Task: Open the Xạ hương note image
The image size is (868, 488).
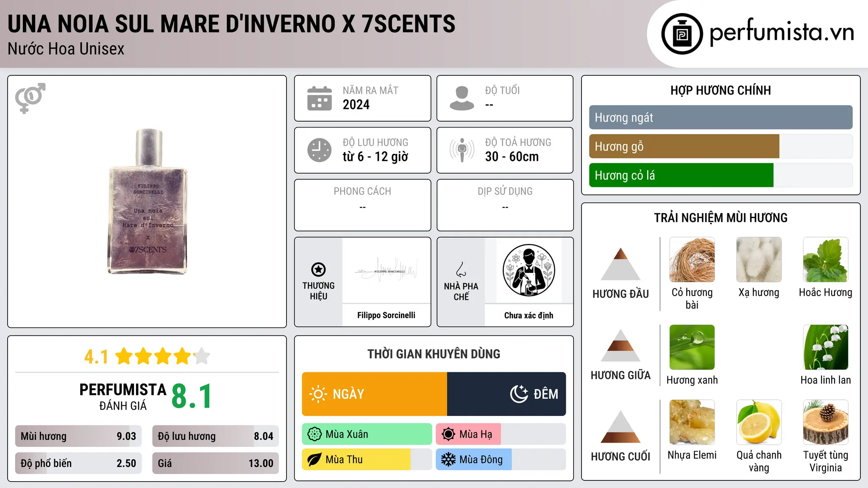Action: coord(759,260)
